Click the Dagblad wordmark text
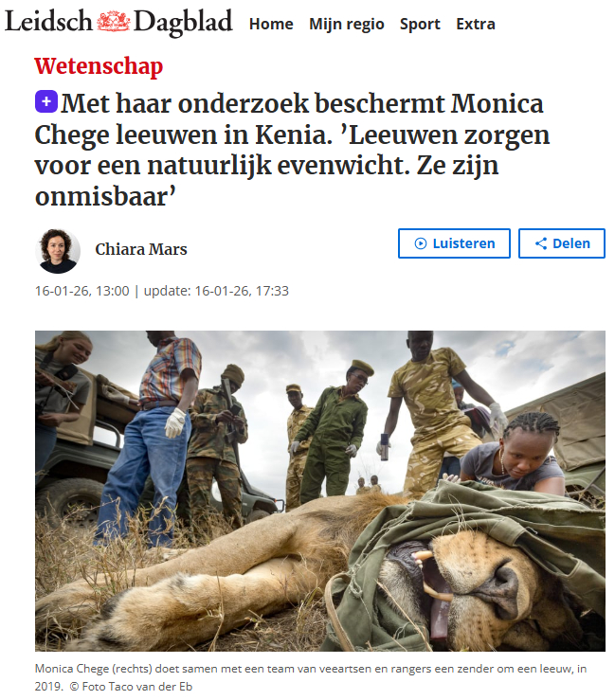 click(183, 23)
